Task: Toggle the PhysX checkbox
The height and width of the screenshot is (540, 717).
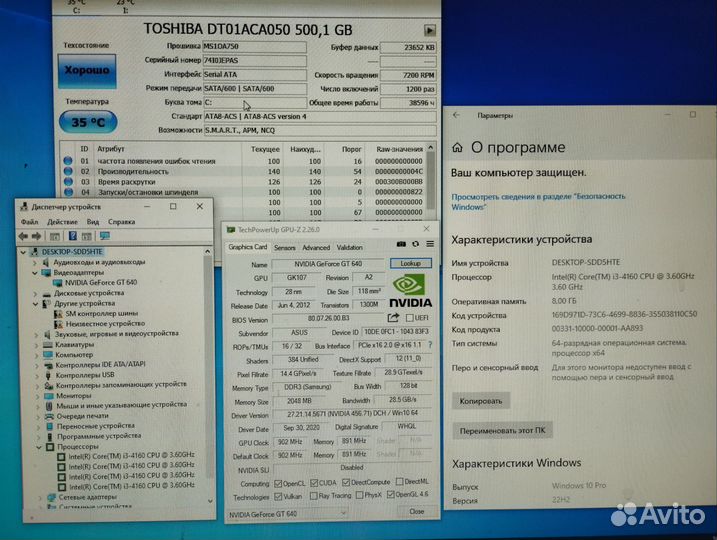Action: [359, 495]
